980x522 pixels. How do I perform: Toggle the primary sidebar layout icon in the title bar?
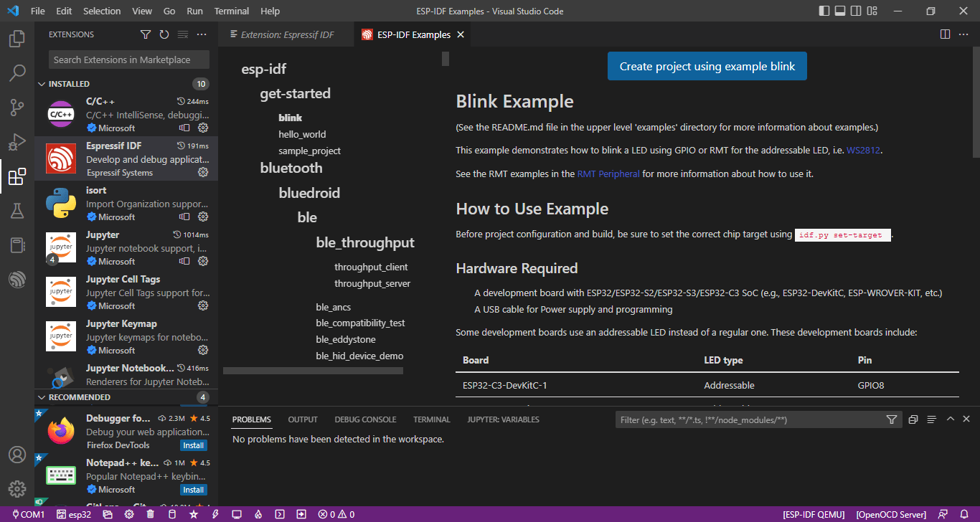(x=824, y=11)
